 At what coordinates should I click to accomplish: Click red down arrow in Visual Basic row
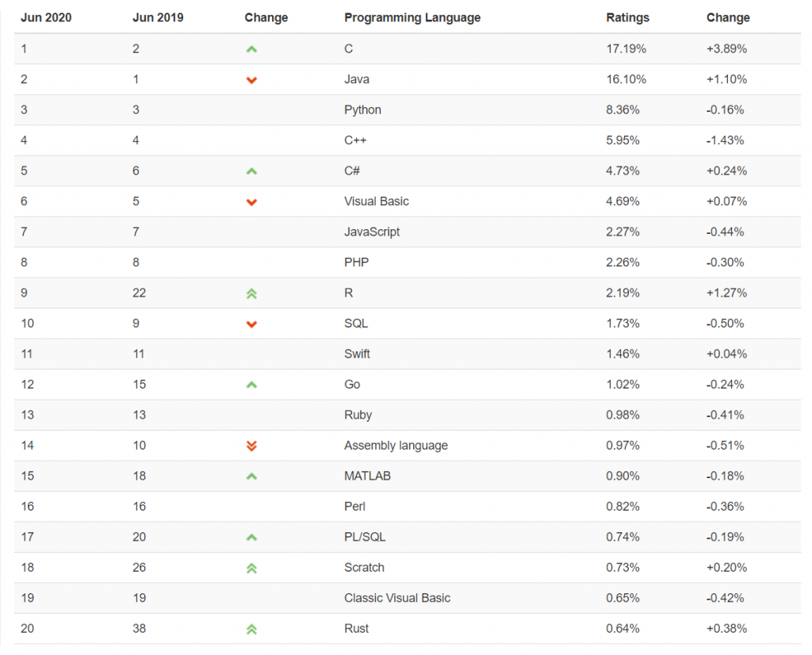pyautogui.click(x=251, y=202)
